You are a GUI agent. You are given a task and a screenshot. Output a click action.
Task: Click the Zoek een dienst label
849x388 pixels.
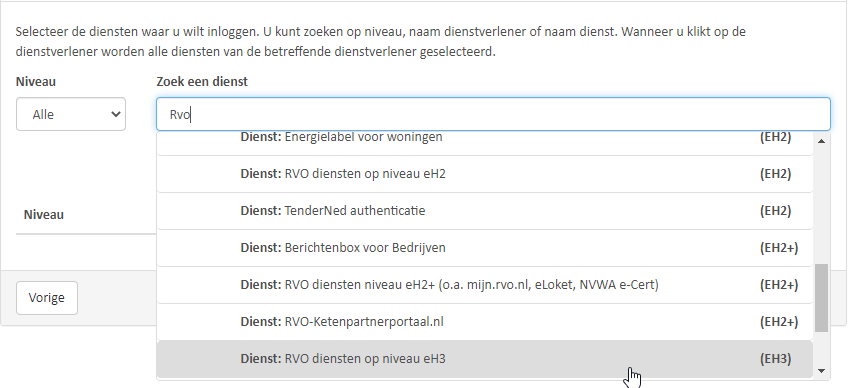click(202, 82)
